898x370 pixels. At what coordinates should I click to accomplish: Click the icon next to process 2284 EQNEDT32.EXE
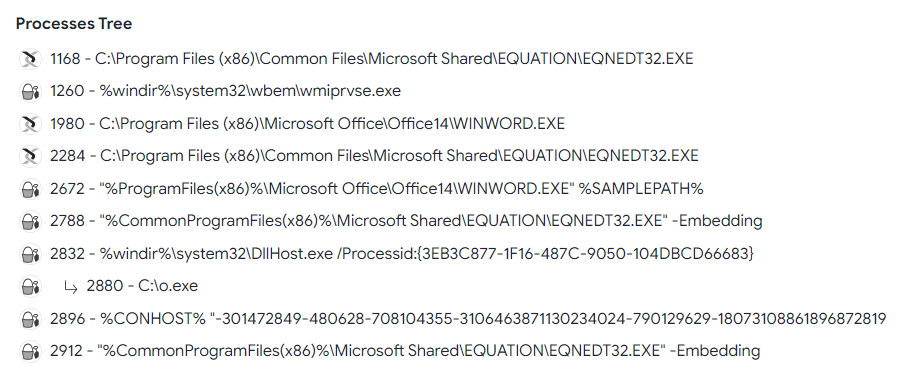click(x=29, y=156)
